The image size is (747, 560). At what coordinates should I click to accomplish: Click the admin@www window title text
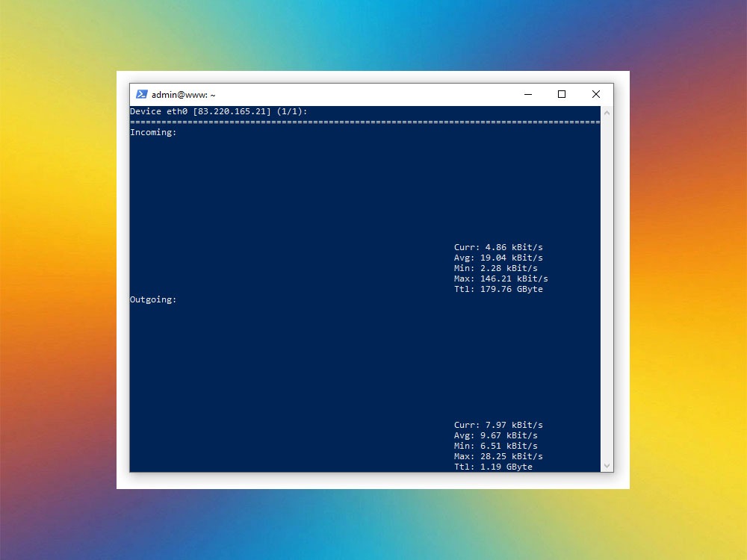pos(183,95)
